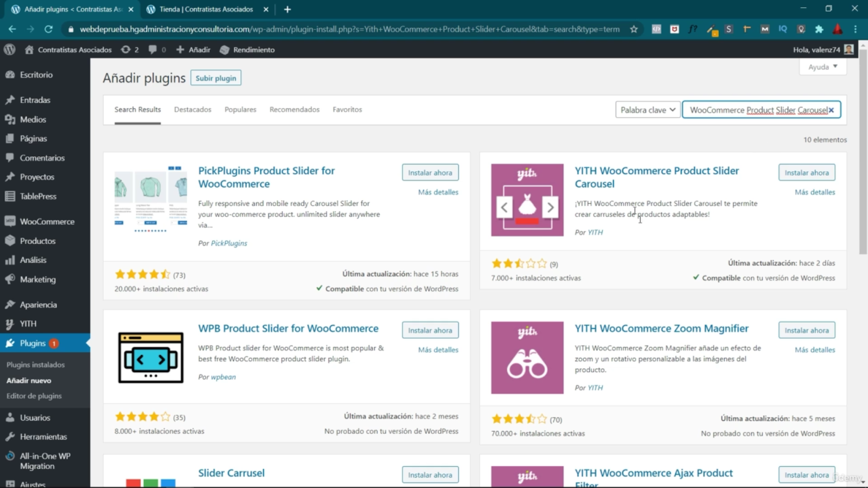The width and height of the screenshot is (868, 488).
Task: Click the WPB Product Slider plugin thumbnail
Action: pyautogui.click(x=151, y=358)
